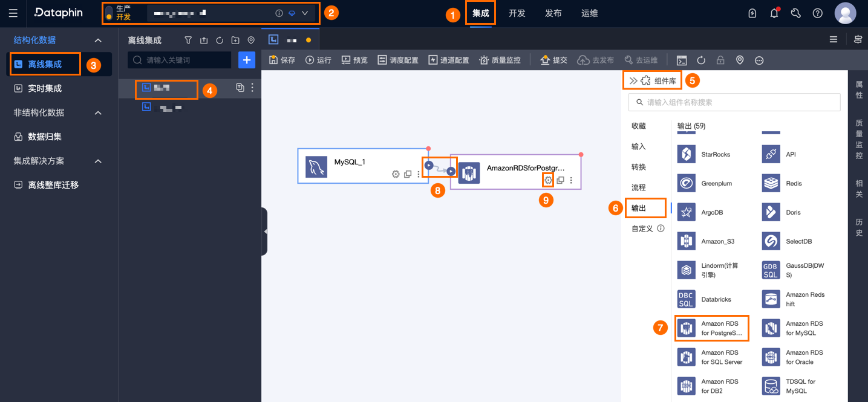Click the blue plus button to add task
868x402 pixels.
[x=247, y=60]
